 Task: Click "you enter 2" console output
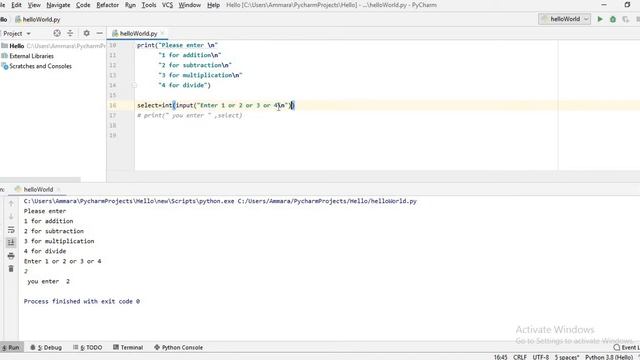(49, 281)
